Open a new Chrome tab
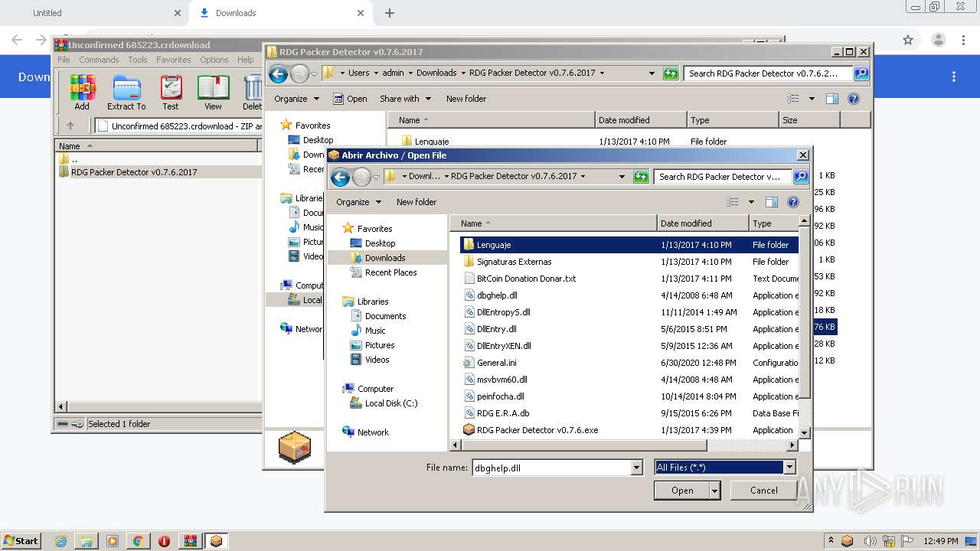The image size is (980, 551). 390,13
